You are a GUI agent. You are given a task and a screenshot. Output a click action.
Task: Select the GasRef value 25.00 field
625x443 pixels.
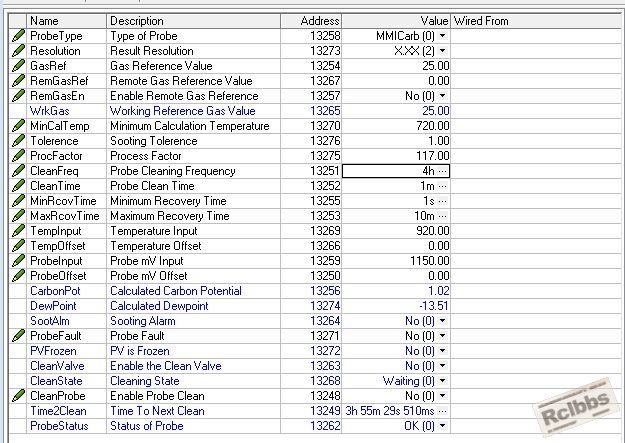pyautogui.click(x=396, y=66)
